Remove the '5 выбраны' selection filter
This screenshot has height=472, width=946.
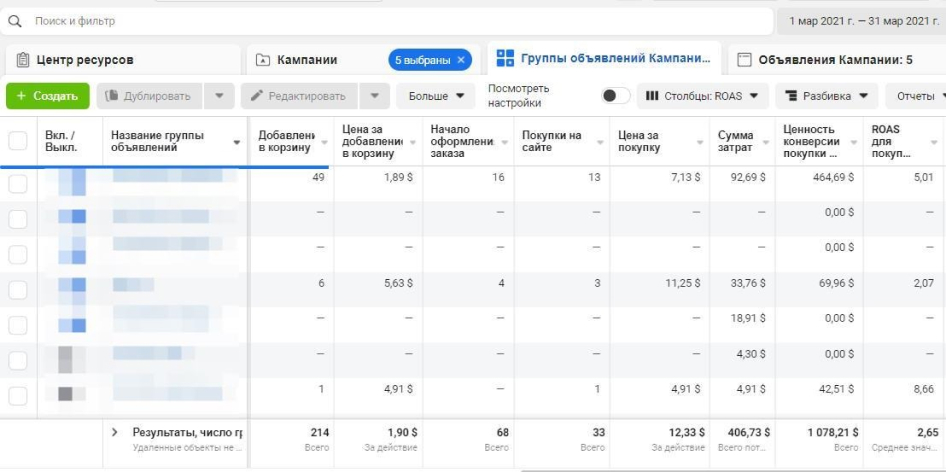click(x=461, y=60)
